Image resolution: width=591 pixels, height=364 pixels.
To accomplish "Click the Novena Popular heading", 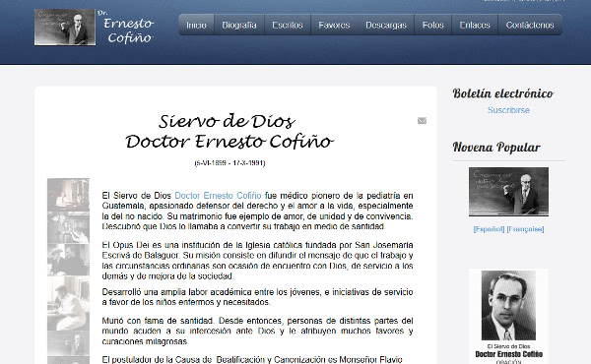I will point(496,147).
